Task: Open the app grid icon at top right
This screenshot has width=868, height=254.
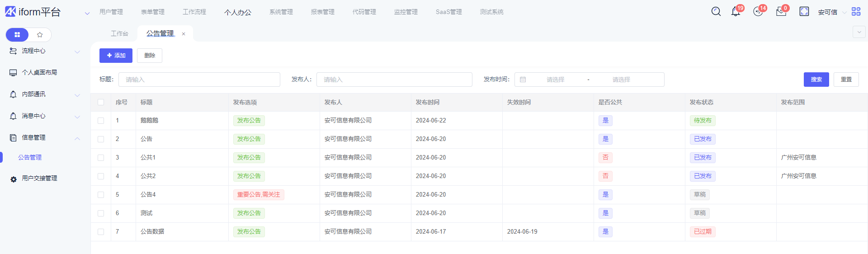Action: tap(856, 12)
